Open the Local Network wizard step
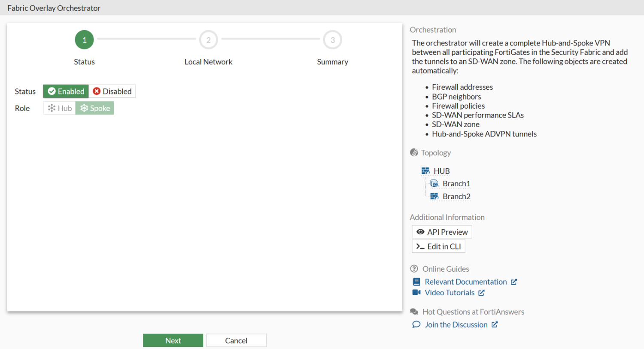This screenshot has height=349, width=644. [x=208, y=39]
